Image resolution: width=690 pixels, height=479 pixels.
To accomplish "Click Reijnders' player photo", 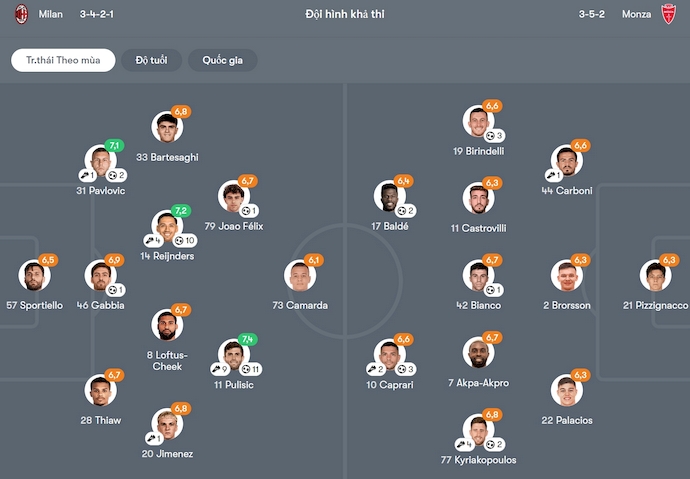I will pos(166,226).
